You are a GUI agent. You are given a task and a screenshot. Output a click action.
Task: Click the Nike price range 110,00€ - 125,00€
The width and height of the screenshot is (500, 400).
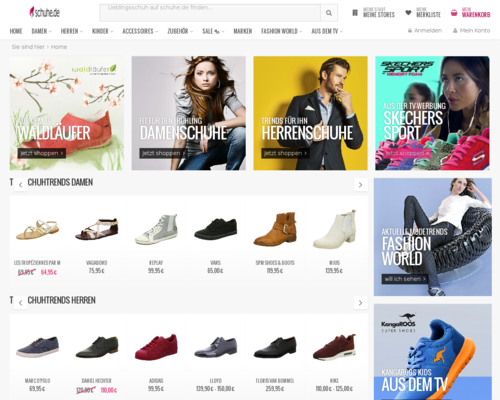[x=334, y=389]
